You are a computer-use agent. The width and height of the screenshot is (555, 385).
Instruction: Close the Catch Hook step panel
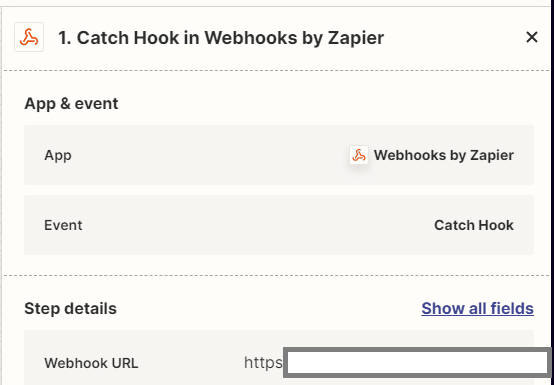coord(532,37)
